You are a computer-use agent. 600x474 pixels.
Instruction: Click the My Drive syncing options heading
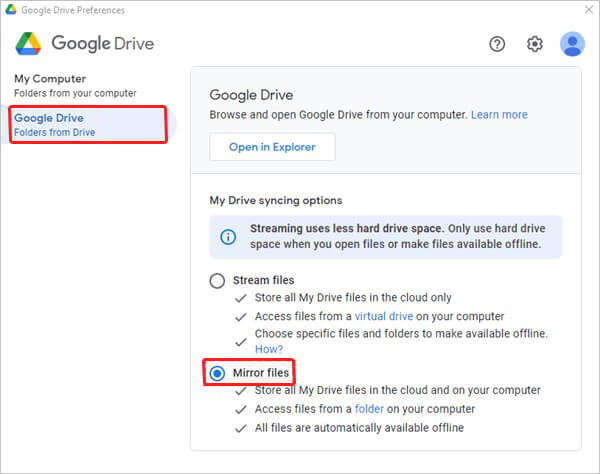coord(276,200)
